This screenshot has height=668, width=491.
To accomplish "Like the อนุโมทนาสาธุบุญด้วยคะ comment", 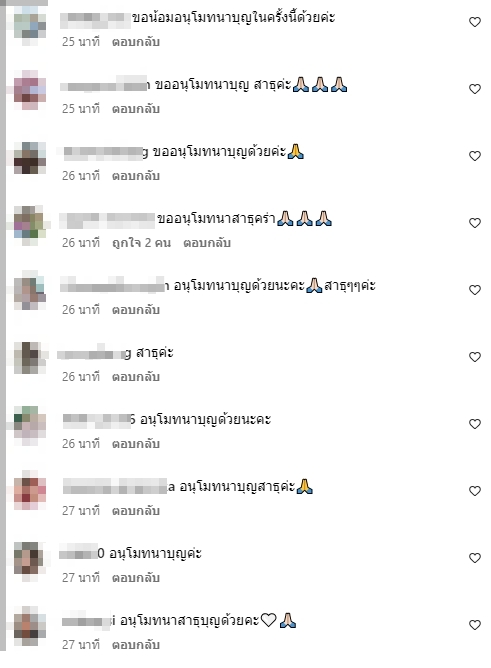I will point(474,625).
